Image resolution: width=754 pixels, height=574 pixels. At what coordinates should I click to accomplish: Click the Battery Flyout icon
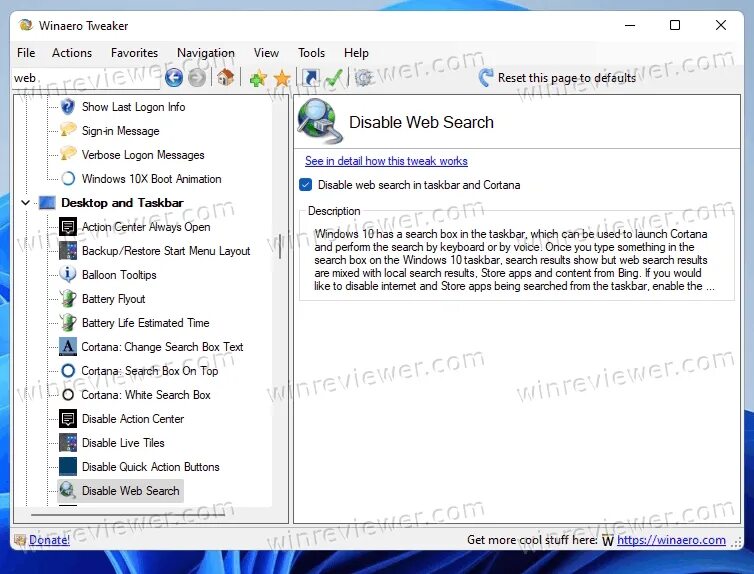(x=68, y=299)
